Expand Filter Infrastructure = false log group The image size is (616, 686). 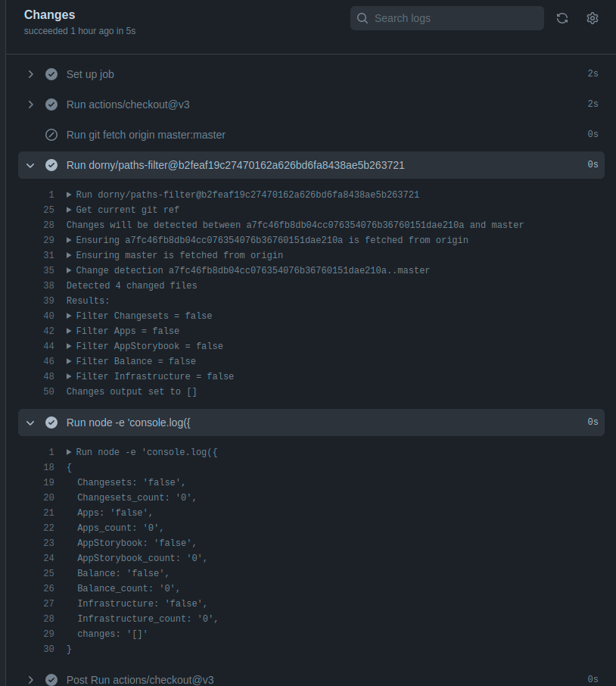pyautogui.click(x=150, y=376)
